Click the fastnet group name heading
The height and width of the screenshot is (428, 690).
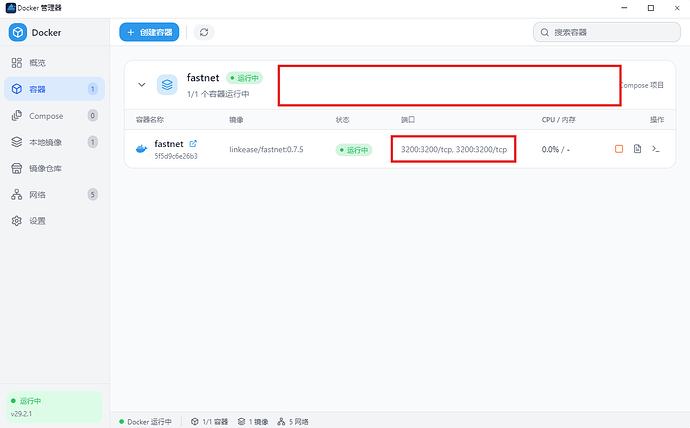(x=203, y=77)
